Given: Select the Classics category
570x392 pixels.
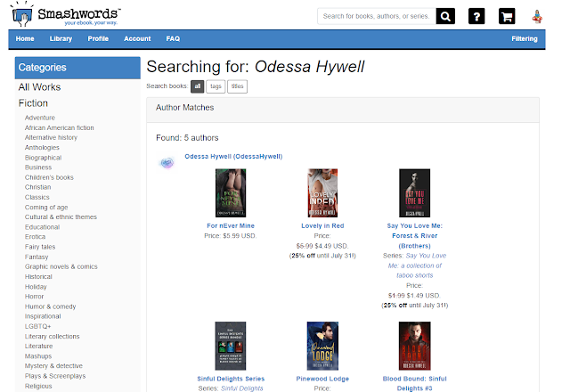Looking at the screenshot, I should point(37,197).
